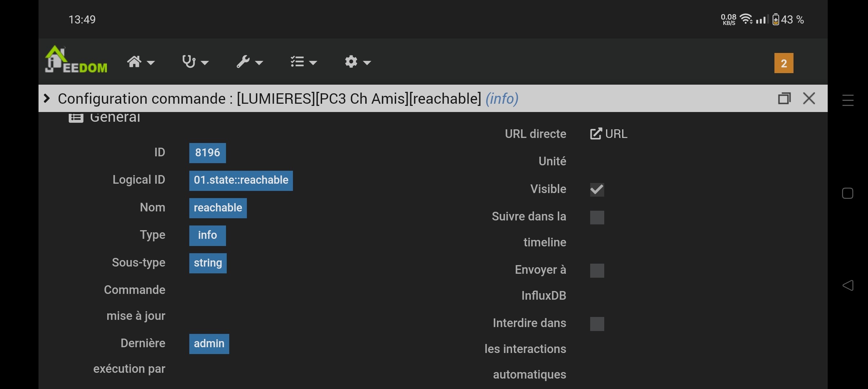Expand the chevron beside Configuration commande
Screen dimensions: 868x389
point(47,98)
